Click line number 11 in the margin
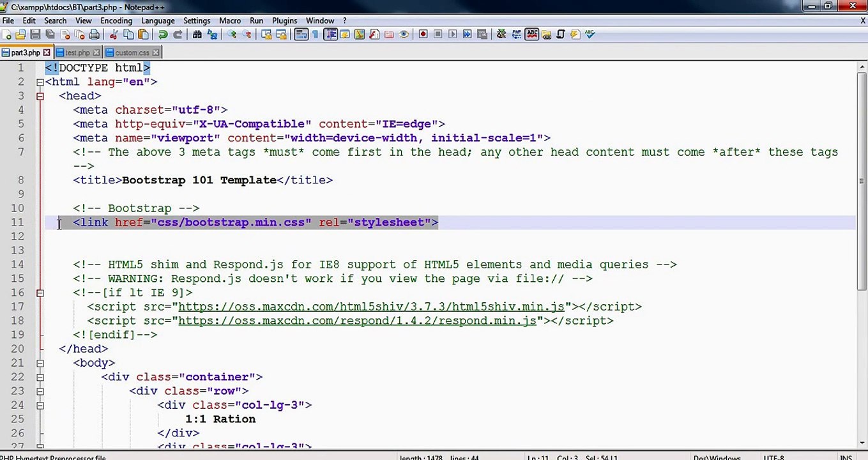 17,222
